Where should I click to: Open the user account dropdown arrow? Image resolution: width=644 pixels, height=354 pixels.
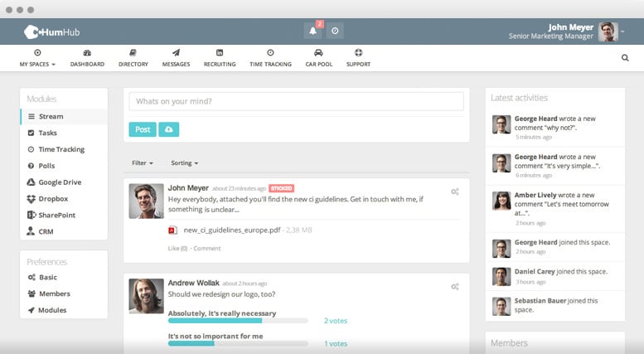pos(623,32)
